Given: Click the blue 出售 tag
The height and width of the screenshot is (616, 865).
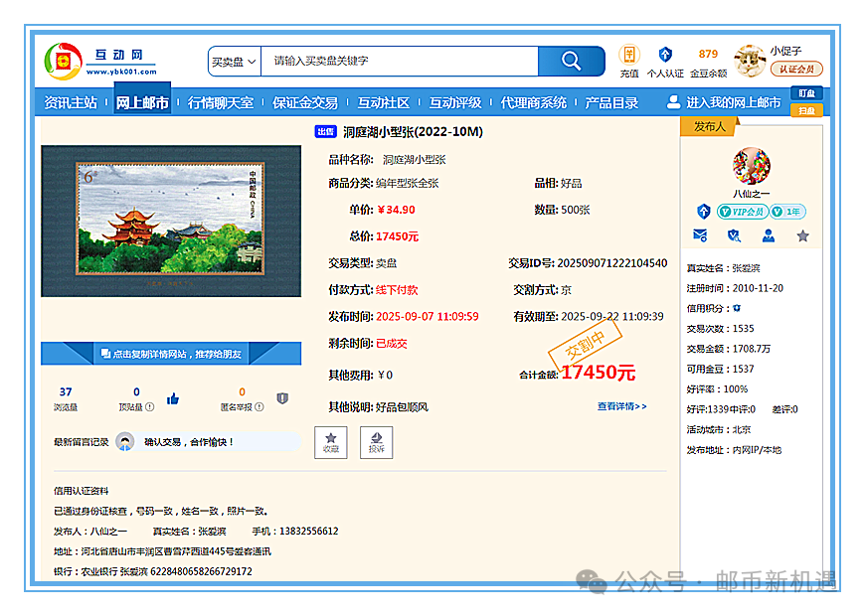Looking at the screenshot, I should coord(325,132).
